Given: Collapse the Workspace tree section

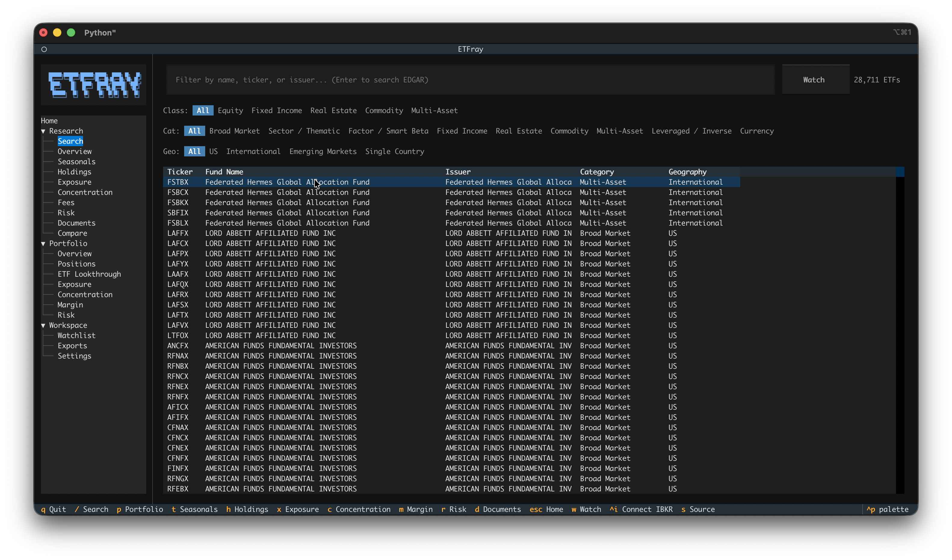Looking at the screenshot, I should coord(43,325).
